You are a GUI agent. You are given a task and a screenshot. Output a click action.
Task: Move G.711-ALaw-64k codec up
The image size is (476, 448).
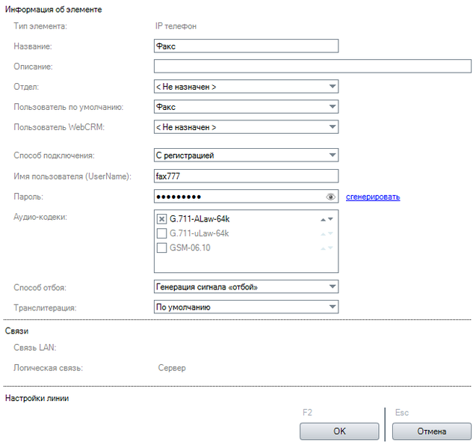point(324,219)
